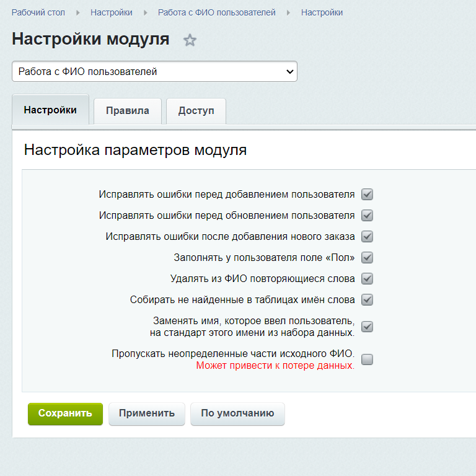Toggle fix errors before adding user checkbox
Screen dimensions: 476x476
(367, 195)
